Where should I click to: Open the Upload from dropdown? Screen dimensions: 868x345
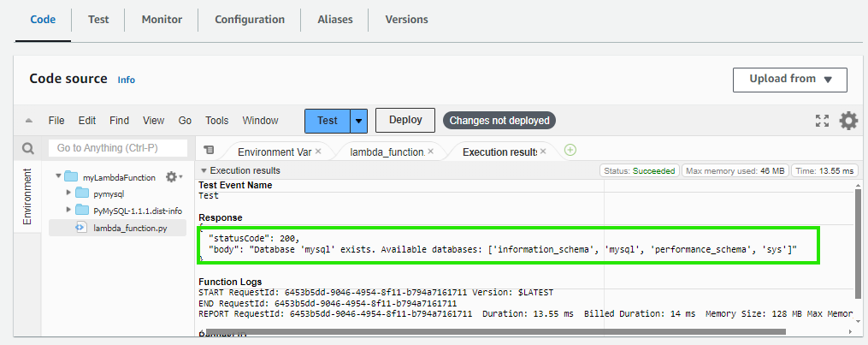tap(789, 80)
